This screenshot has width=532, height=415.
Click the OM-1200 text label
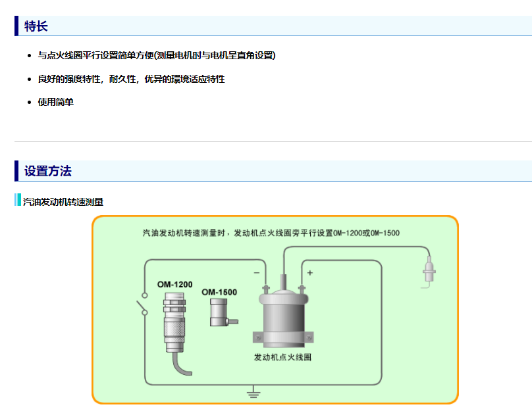click(x=174, y=284)
